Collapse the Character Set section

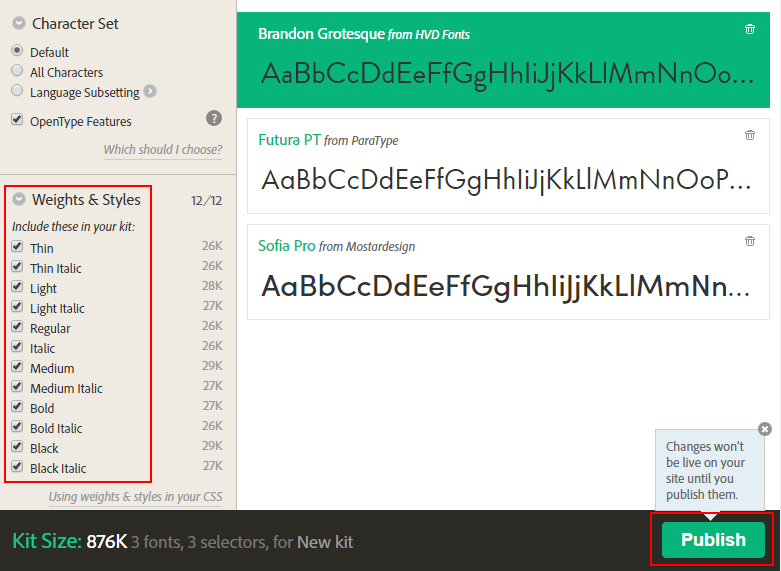point(19,23)
